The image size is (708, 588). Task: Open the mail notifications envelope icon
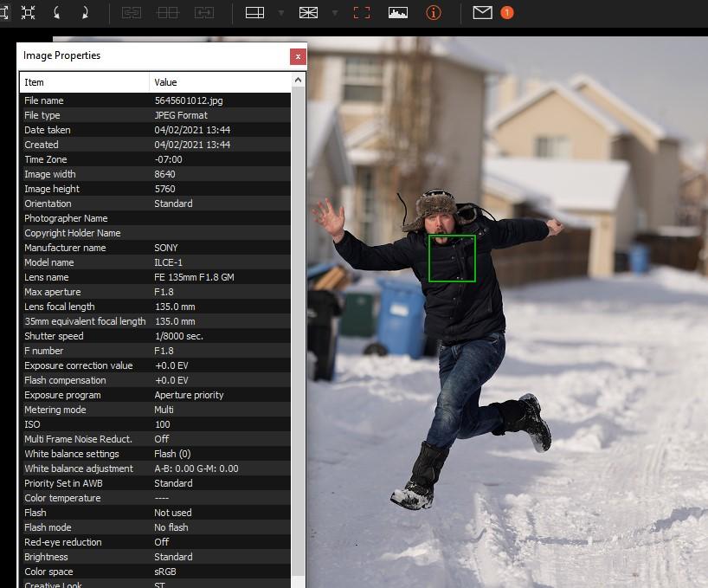(482, 13)
